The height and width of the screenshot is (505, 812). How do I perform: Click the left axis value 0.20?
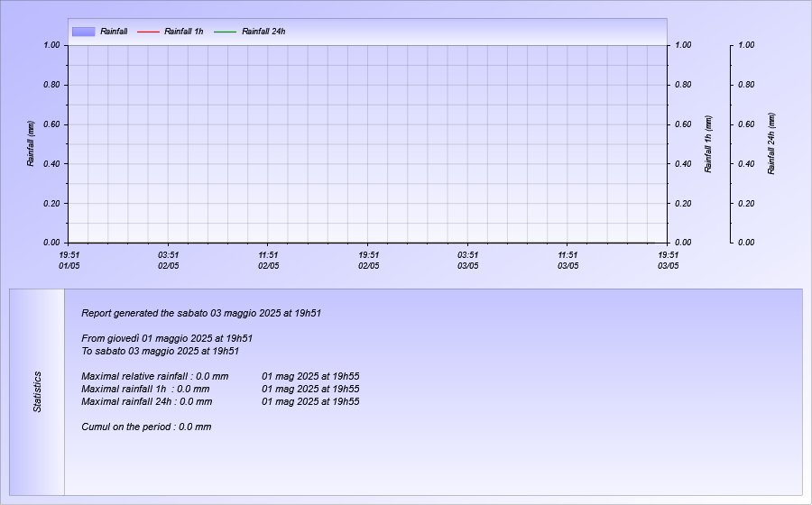[51, 203]
